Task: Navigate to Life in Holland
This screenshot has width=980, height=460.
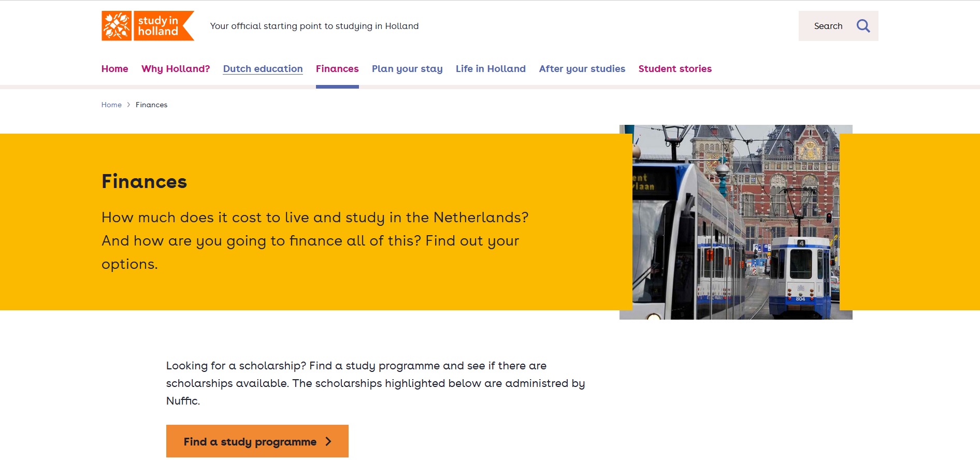Action: [491, 69]
